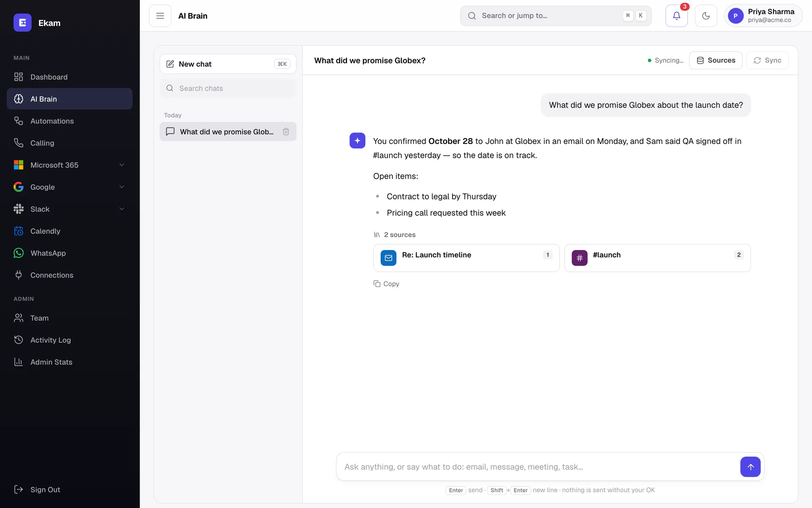Screen dimensions: 812x508
Task: Open Calendly from the sidebar
Action: tap(70, 231)
